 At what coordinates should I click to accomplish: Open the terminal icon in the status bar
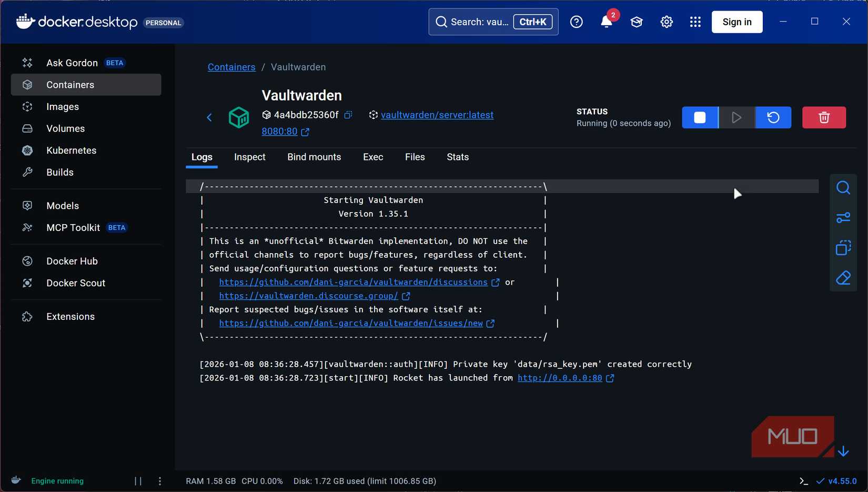pos(803,481)
